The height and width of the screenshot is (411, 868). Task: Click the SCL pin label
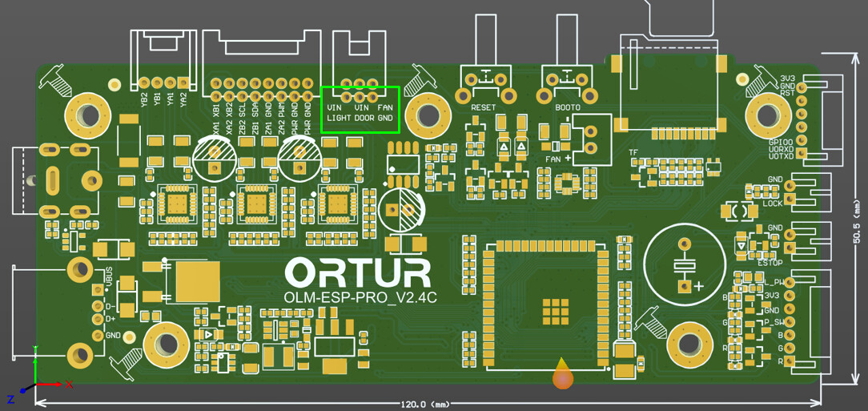pyautogui.click(x=243, y=109)
